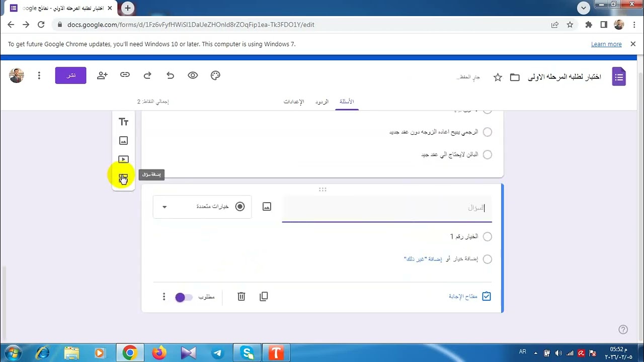
Task: Close the Google Forms browser tab
Action: [110, 9]
